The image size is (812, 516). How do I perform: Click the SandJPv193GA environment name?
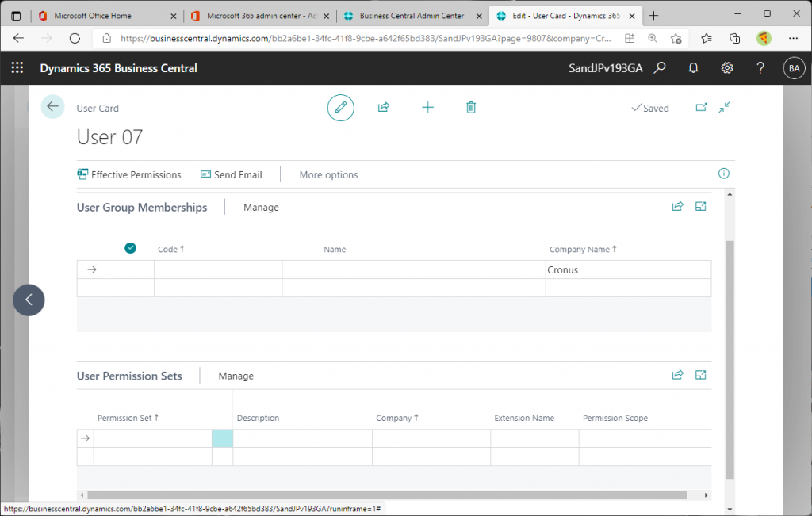click(605, 68)
